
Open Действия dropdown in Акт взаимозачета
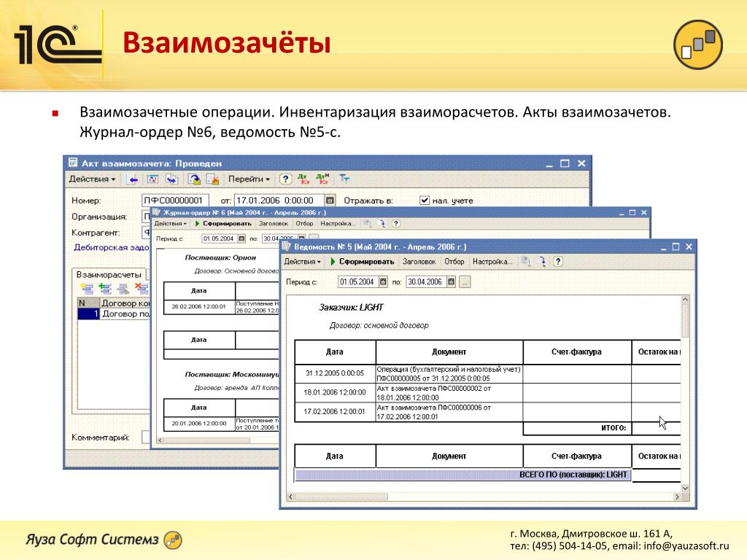tap(92, 179)
